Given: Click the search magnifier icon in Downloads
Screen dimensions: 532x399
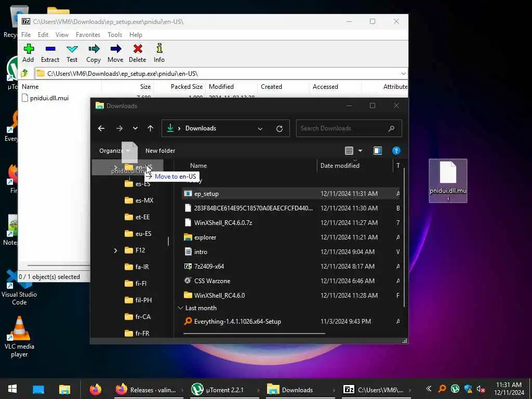Looking at the screenshot, I should 392,128.
